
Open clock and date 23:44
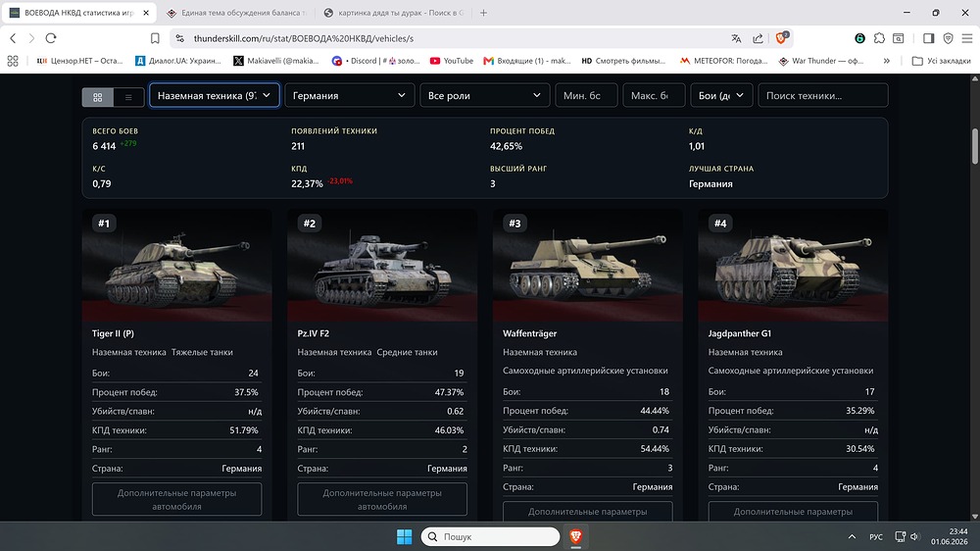[x=950, y=536]
